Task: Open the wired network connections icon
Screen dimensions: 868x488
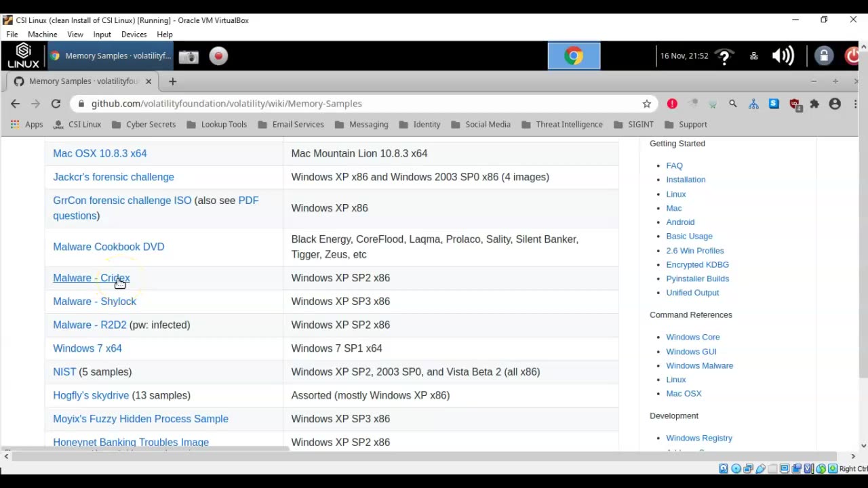Action: [753, 56]
